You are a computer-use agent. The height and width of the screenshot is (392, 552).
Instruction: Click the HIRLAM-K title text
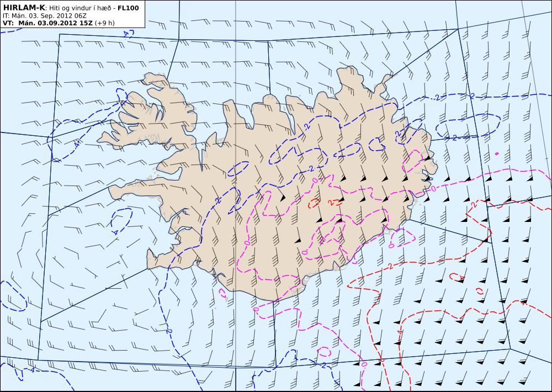pyautogui.click(x=24, y=8)
